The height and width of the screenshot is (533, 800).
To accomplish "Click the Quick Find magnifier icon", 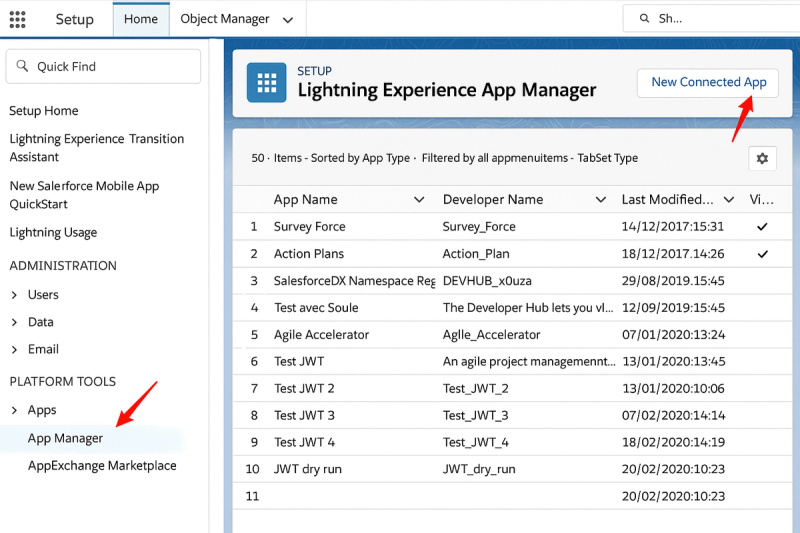I will click(22, 66).
